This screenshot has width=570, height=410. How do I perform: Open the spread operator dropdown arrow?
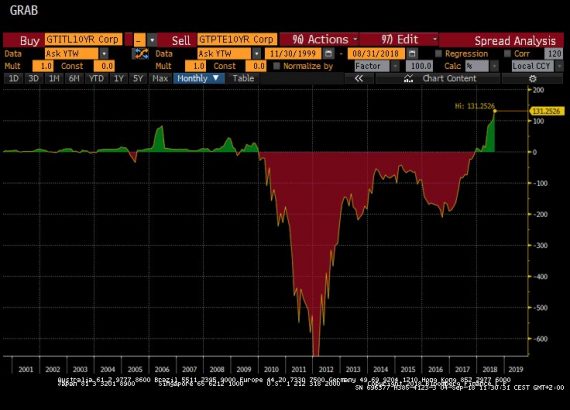click(x=152, y=40)
